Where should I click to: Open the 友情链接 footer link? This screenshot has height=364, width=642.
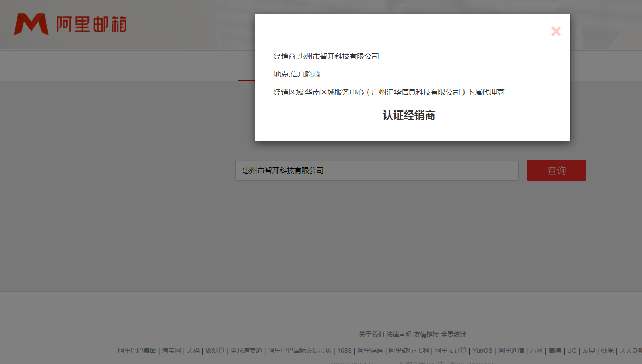click(426, 335)
